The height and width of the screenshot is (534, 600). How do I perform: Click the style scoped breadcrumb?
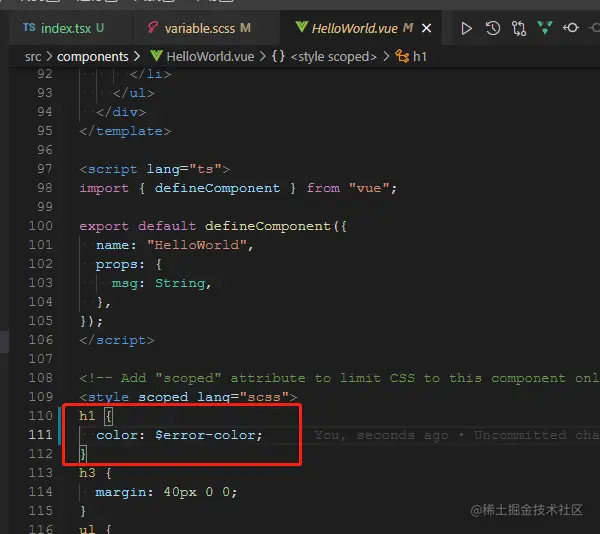[x=334, y=57]
